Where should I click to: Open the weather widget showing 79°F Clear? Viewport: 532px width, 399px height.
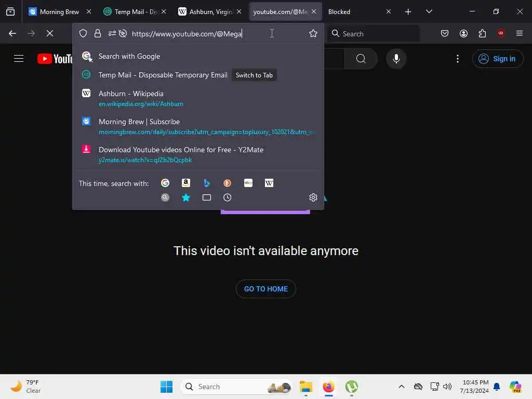(26, 387)
